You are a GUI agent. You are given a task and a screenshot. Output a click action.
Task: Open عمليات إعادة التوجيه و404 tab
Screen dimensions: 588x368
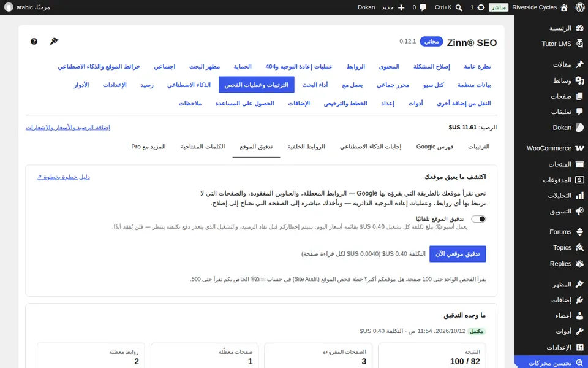(x=299, y=66)
